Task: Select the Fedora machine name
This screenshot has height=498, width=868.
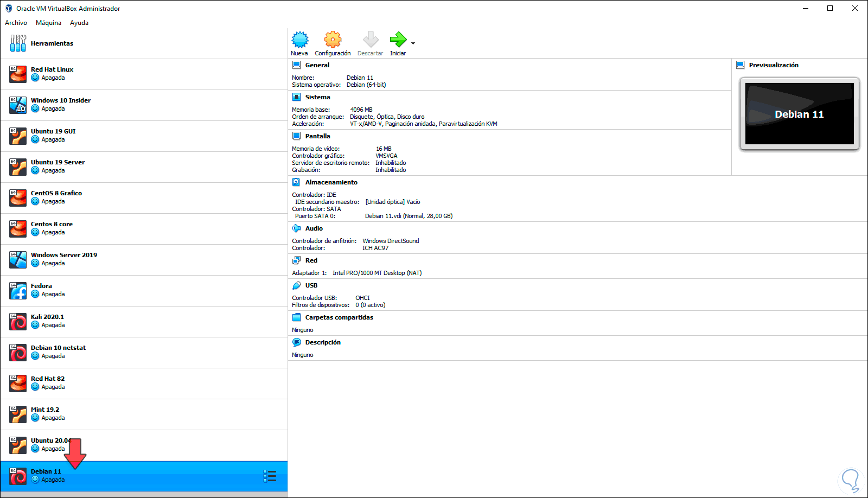Action: coord(41,286)
